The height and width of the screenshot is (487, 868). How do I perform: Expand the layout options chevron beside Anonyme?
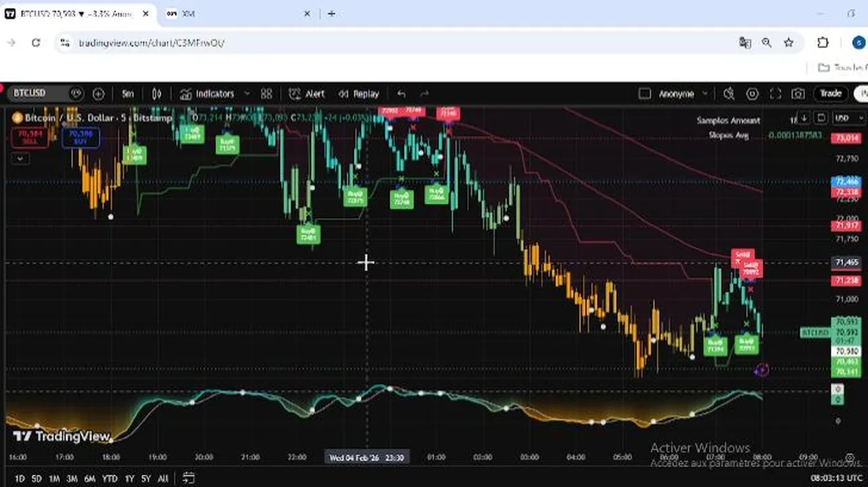705,94
